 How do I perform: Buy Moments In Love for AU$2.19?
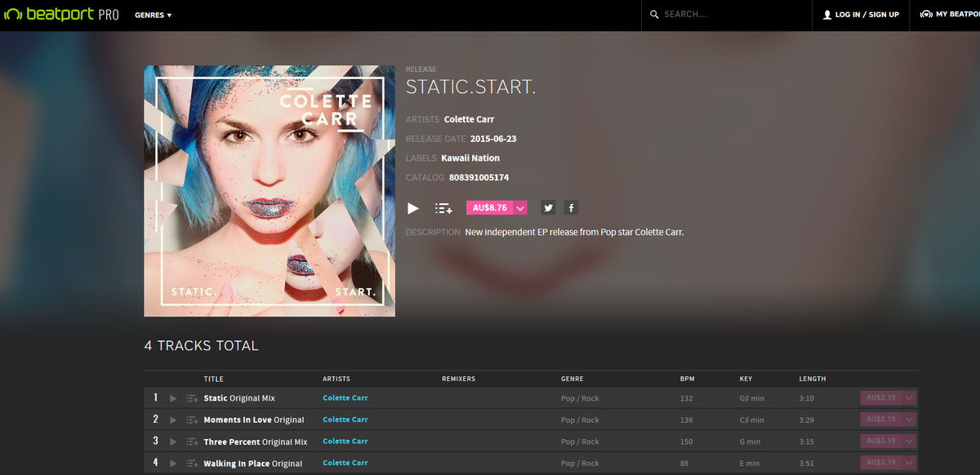(881, 420)
